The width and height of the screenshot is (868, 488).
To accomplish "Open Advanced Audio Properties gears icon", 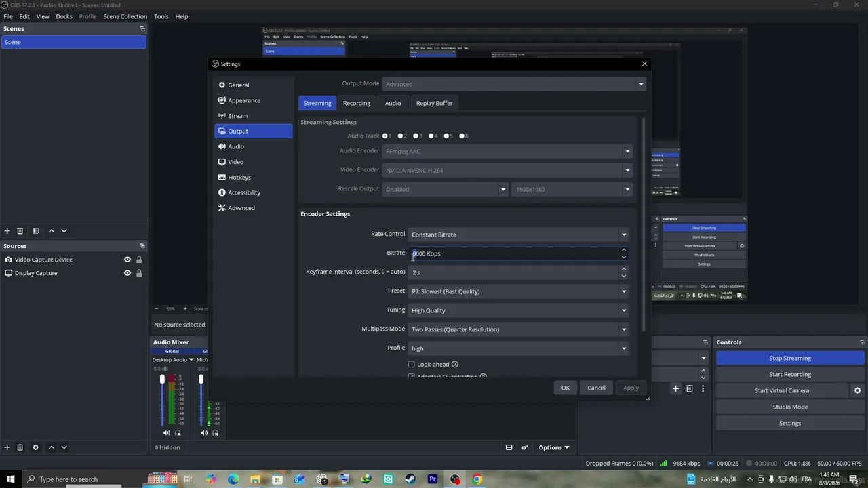I will point(525,447).
